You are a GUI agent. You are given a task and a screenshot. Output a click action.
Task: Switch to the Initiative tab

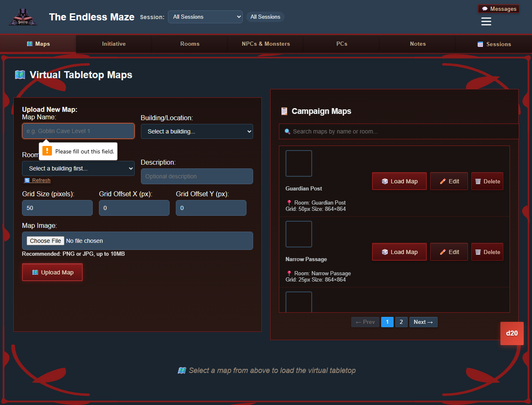tap(113, 44)
